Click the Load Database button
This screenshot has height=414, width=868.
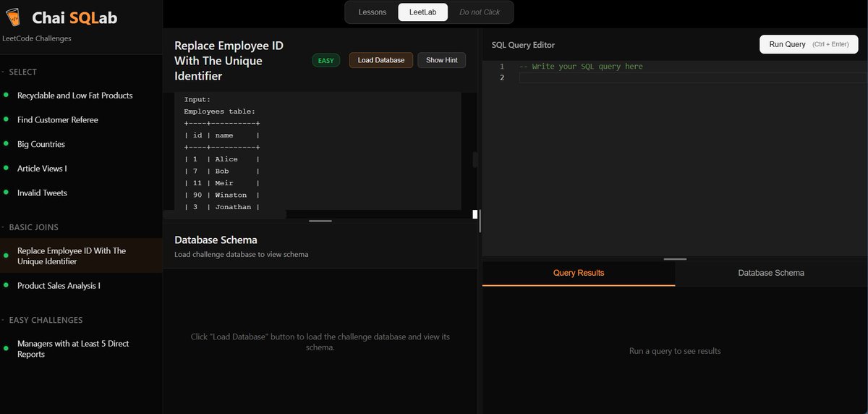[381, 60]
